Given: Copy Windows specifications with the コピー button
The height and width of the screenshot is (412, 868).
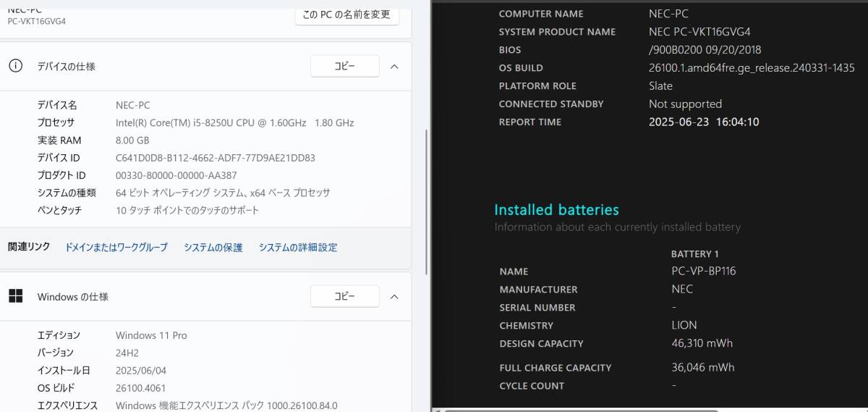Looking at the screenshot, I should pyautogui.click(x=345, y=296).
